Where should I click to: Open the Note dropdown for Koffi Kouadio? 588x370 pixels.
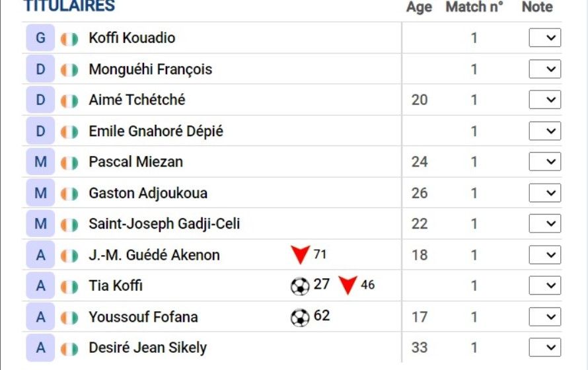(545, 38)
